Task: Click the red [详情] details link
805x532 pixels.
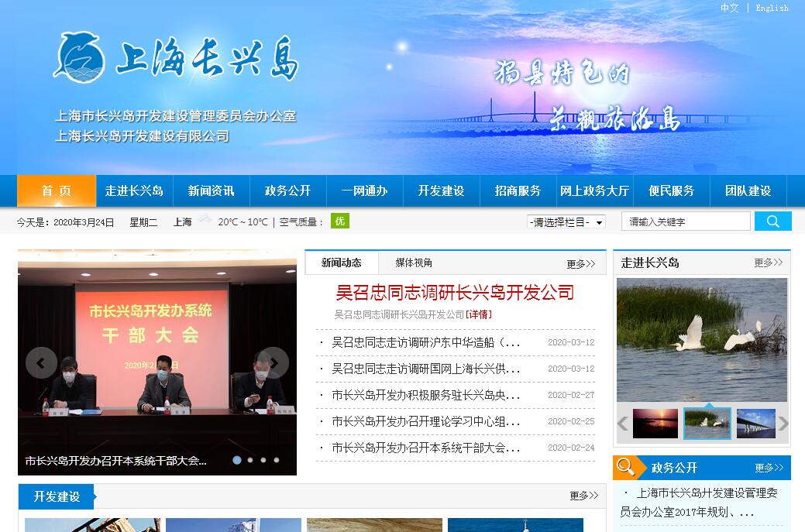Action: [x=479, y=314]
